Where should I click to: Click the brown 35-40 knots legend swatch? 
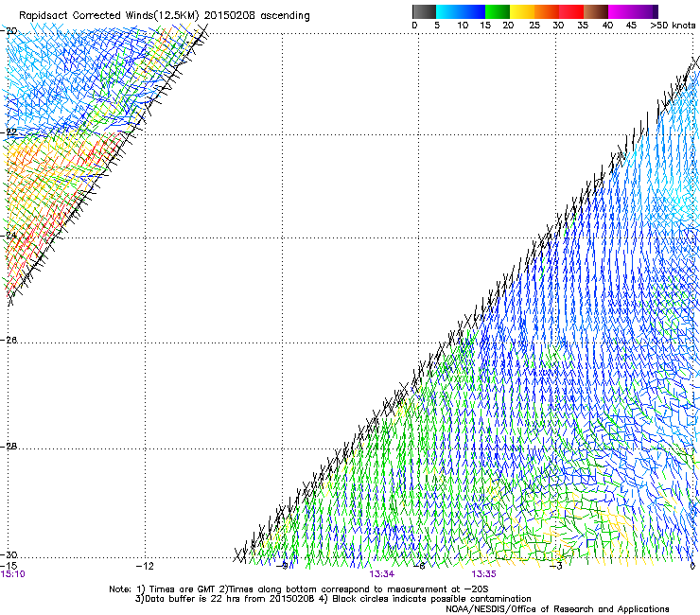point(596,11)
